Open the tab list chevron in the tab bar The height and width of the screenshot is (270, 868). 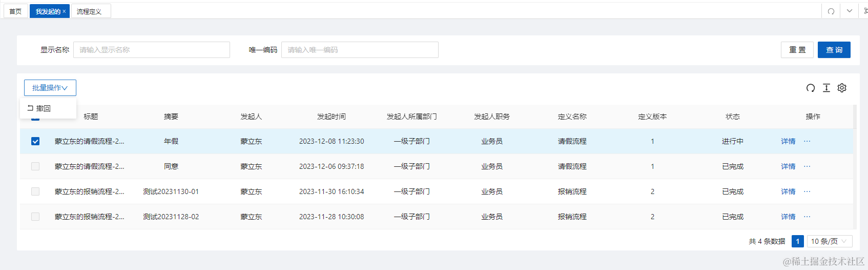click(x=850, y=11)
